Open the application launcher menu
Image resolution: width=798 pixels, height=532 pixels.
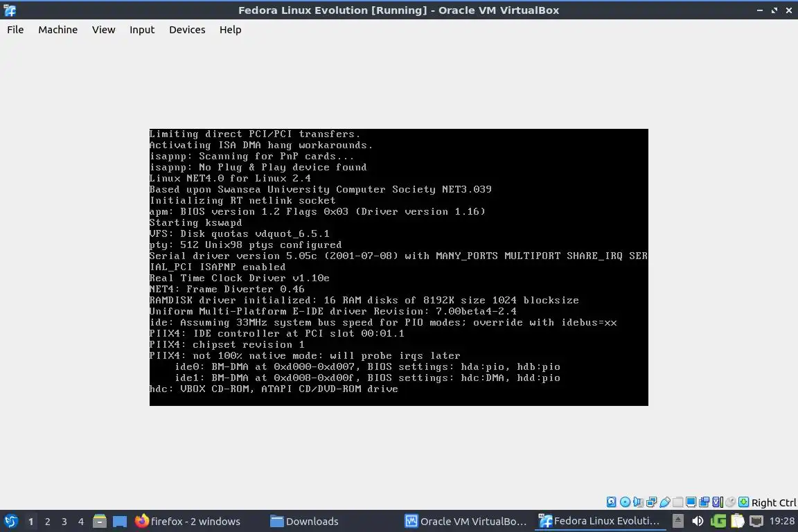(x=10, y=522)
